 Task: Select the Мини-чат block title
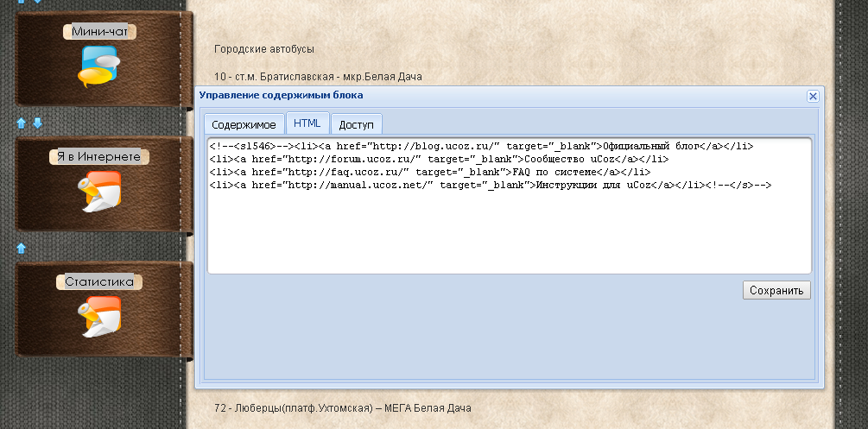click(99, 32)
